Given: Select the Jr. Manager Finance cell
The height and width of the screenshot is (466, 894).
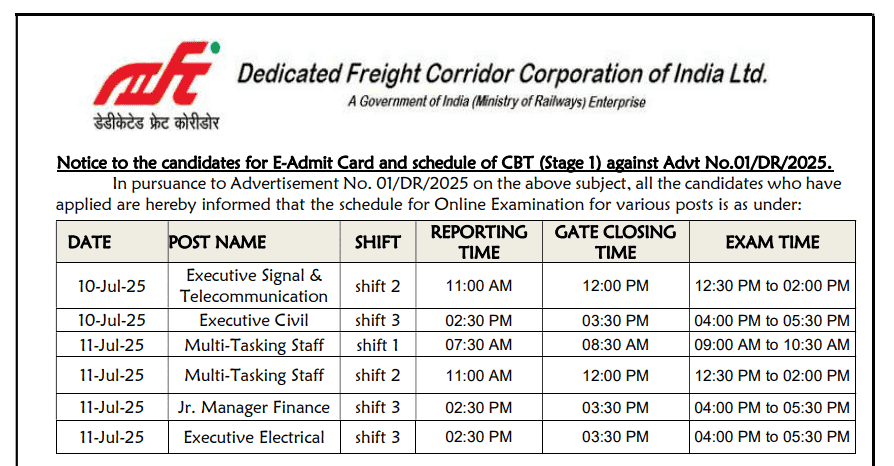Looking at the screenshot, I should (x=254, y=407).
